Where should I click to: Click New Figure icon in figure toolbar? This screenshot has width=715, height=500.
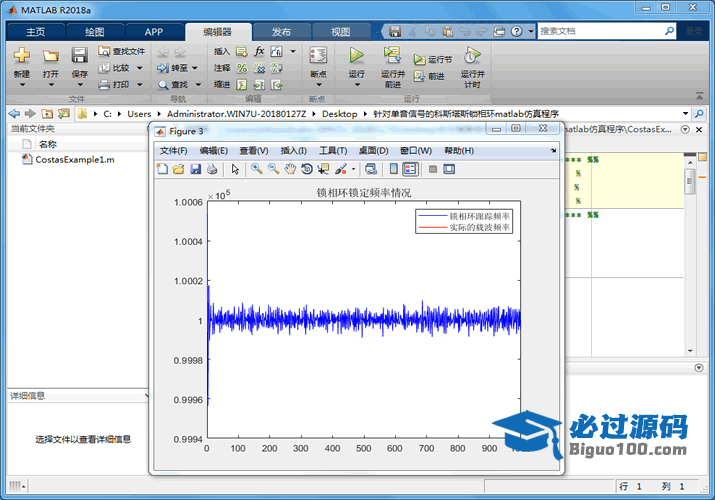pyautogui.click(x=162, y=169)
